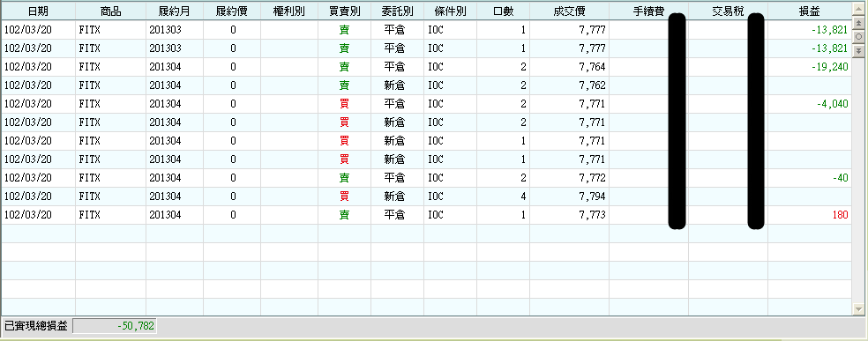Click the 交易稅 column header

tap(728, 11)
